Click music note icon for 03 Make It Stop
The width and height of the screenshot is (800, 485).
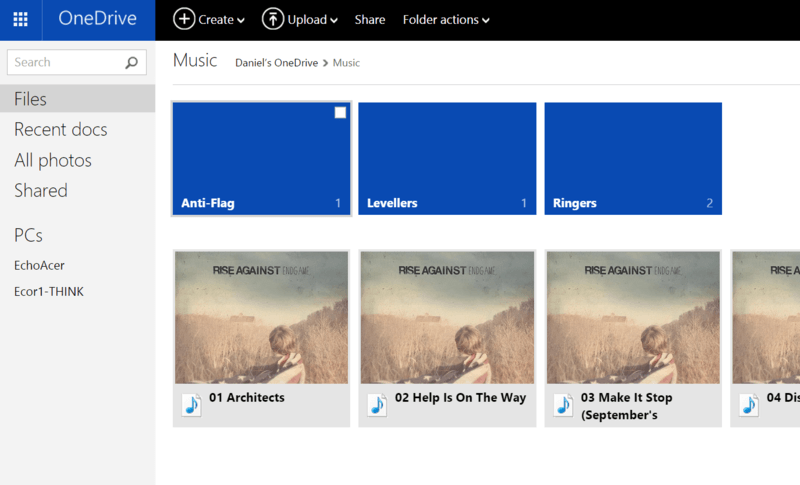tap(564, 404)
